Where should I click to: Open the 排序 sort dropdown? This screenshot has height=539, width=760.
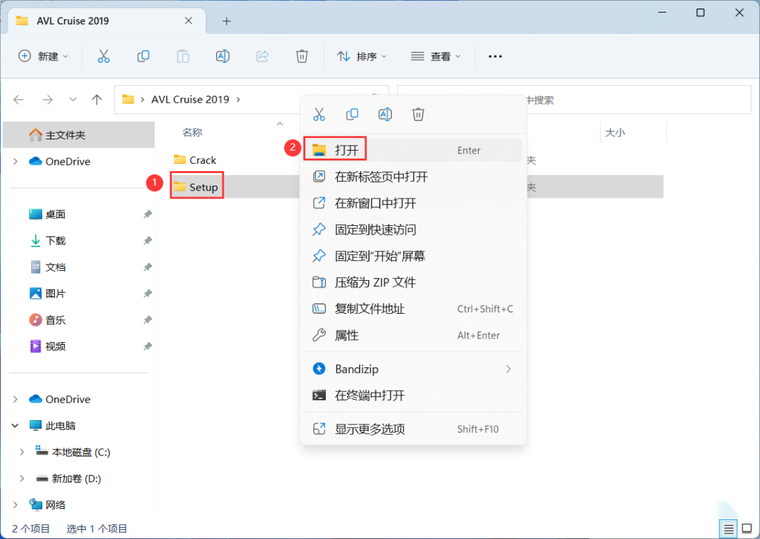[362, 56]
